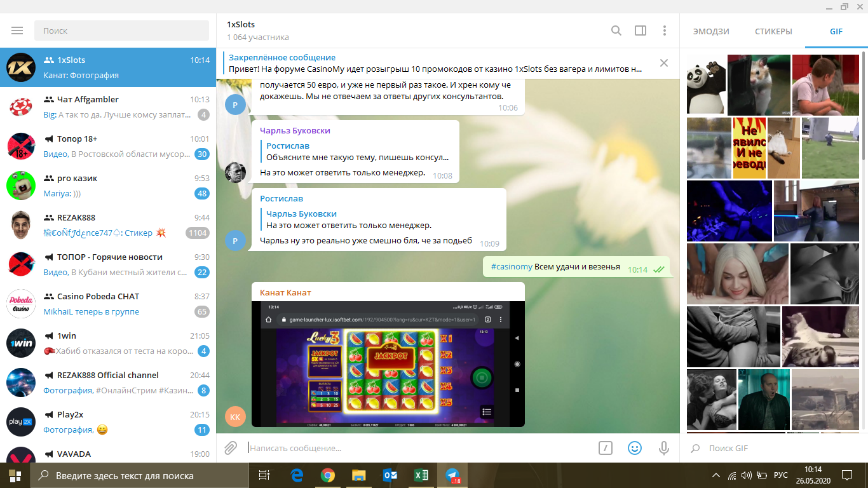Open the hamburger main menu
This screenshot has width=868, height=488.
coord(17,30)
